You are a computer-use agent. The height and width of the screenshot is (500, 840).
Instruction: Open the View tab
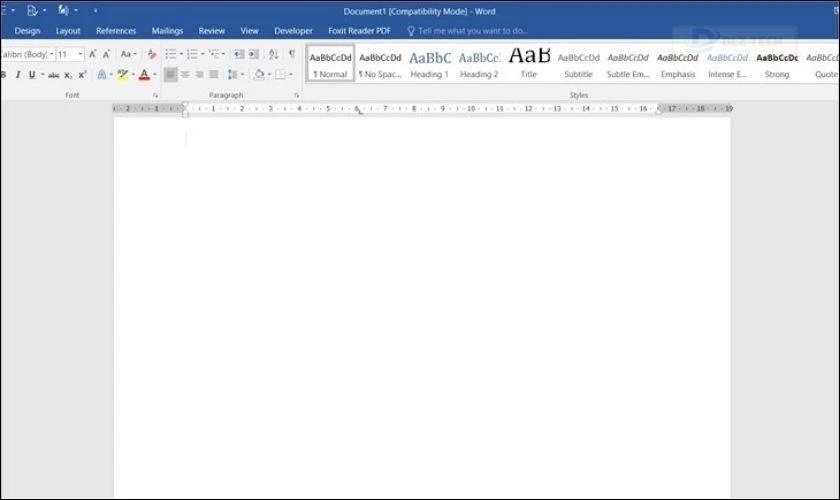point(249,31)
